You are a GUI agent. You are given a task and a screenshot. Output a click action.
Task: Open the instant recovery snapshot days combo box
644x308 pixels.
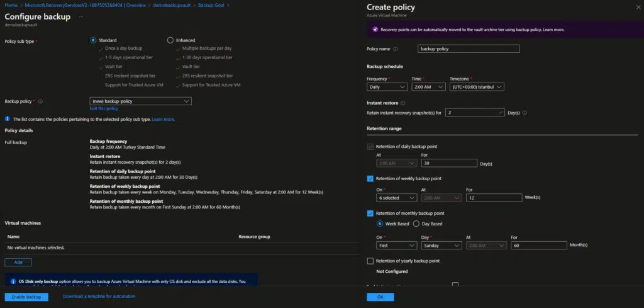coord(474,113)
